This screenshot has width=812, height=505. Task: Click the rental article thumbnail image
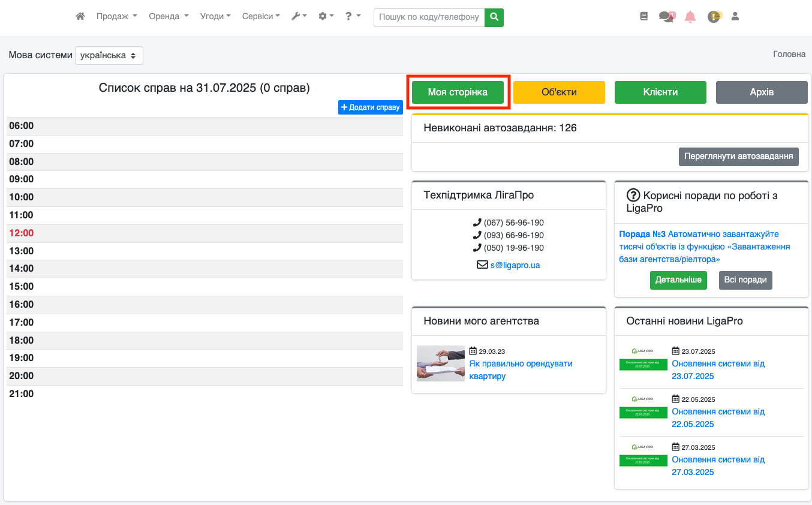440,363
